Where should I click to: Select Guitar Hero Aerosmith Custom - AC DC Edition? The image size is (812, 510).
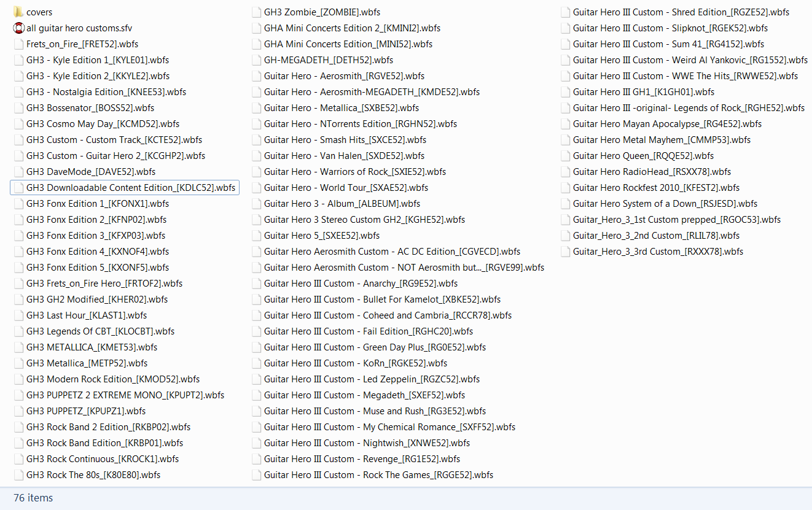pyautogui.click(x=392, y=252)
